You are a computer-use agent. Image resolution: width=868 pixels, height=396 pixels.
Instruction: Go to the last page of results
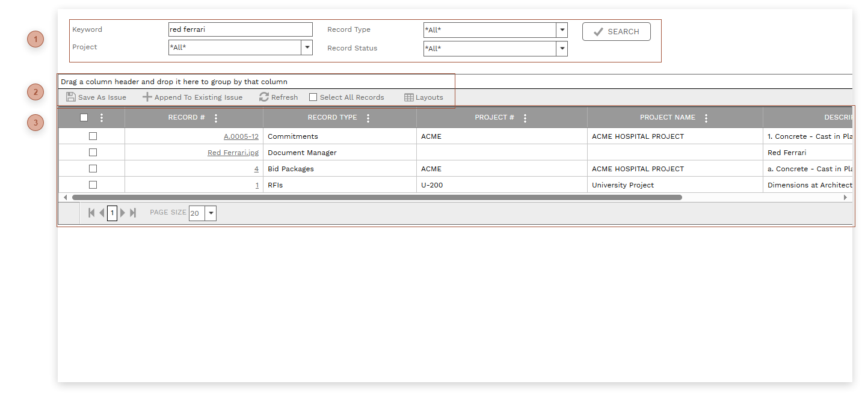point(133,213)
